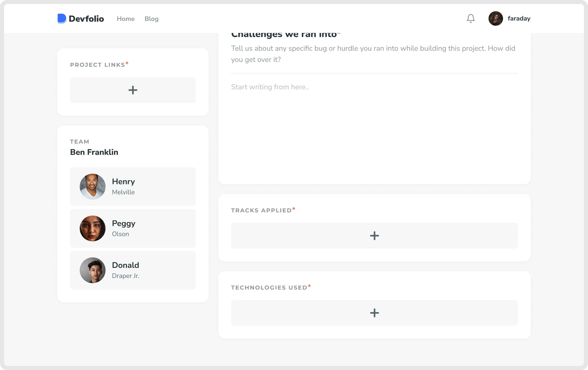The height and width of the screenshot is (370, 588).
Task: Click the Devfolio brand name text
Action: click(86, 19)
